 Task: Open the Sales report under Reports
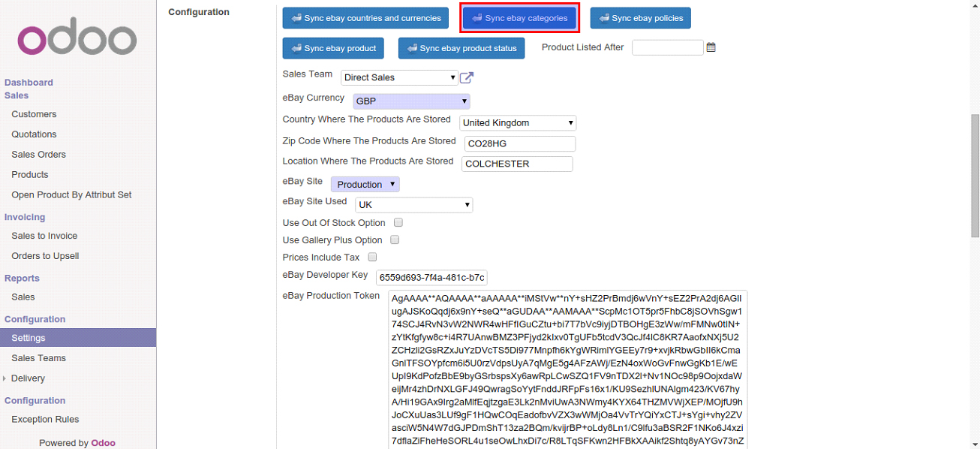[x=23, y=297]
